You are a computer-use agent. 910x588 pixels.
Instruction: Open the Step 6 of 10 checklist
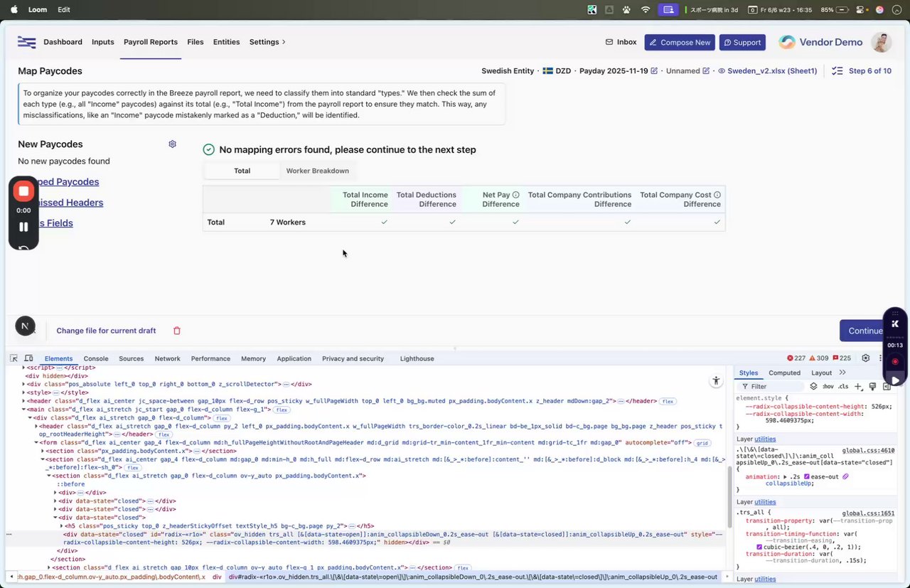click(861, 71)
